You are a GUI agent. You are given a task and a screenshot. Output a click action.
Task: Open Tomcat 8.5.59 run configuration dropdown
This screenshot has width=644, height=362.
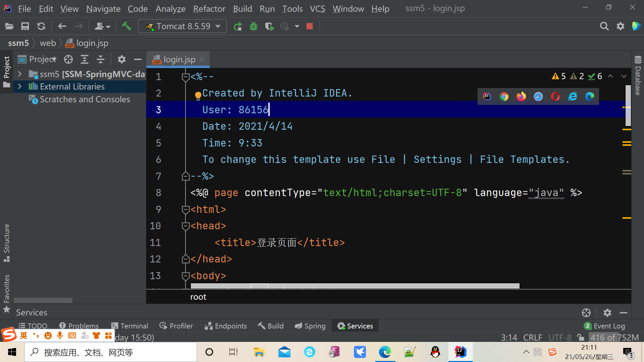click(182, 26)
